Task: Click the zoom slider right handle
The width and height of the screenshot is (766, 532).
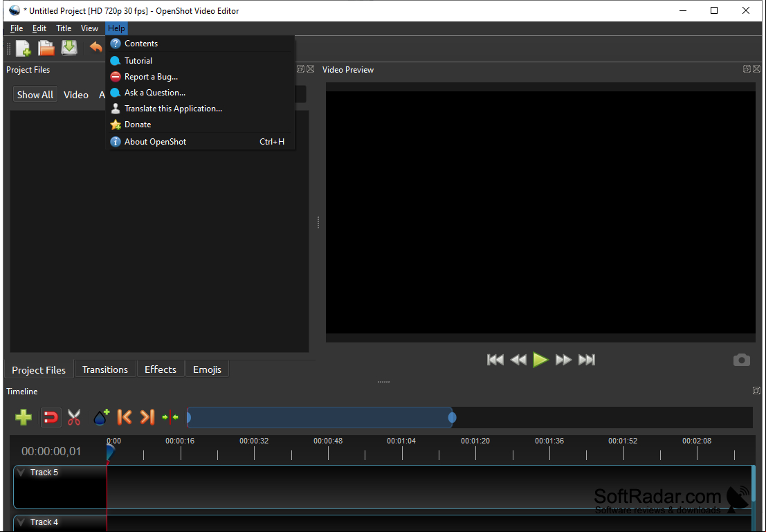Action: 453,418
